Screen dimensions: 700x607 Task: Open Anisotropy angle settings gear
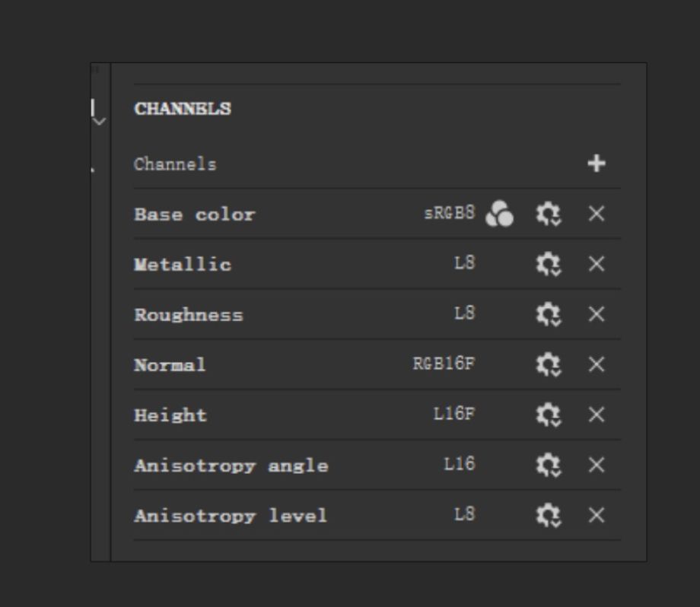[548, 466]
